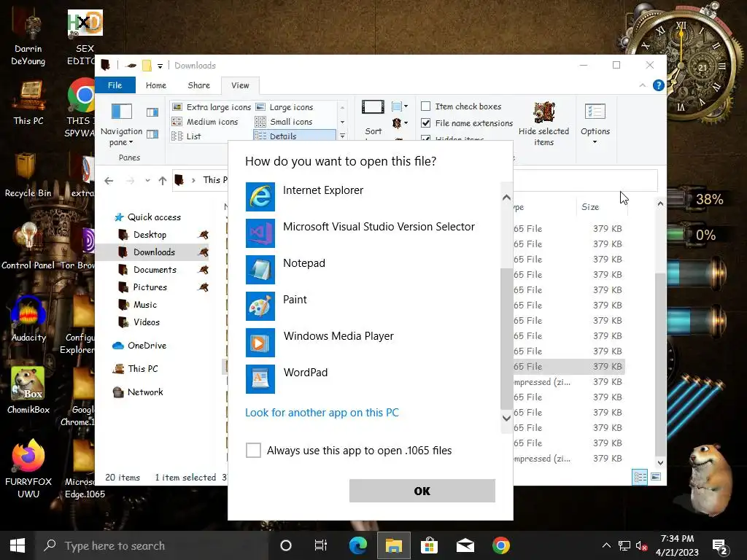747x560 pixels.
Task: Open the Navigation pane dropdown
Action: tap(122, 124)
